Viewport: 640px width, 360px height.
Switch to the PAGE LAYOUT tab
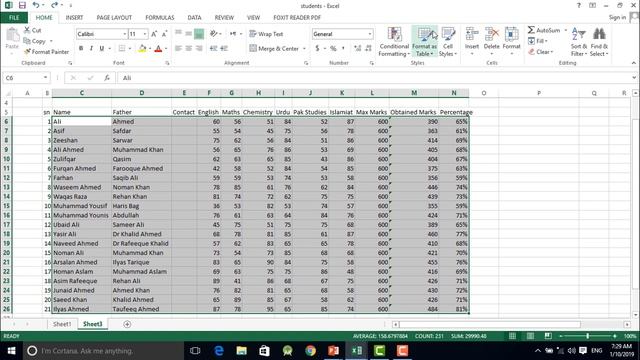114,18
